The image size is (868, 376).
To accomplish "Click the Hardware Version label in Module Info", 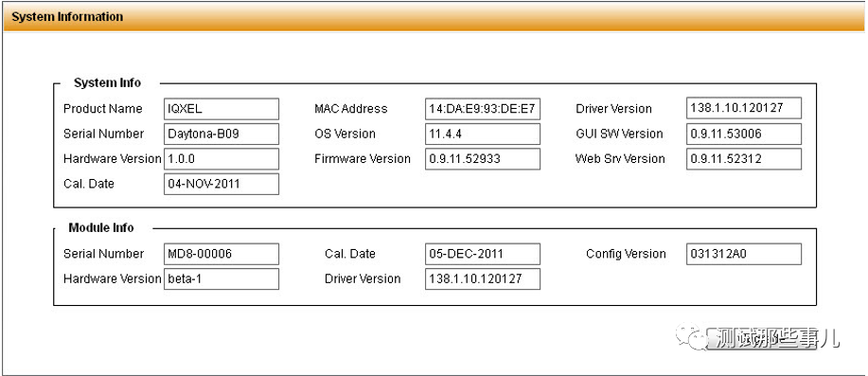I will tap(113, 279).
